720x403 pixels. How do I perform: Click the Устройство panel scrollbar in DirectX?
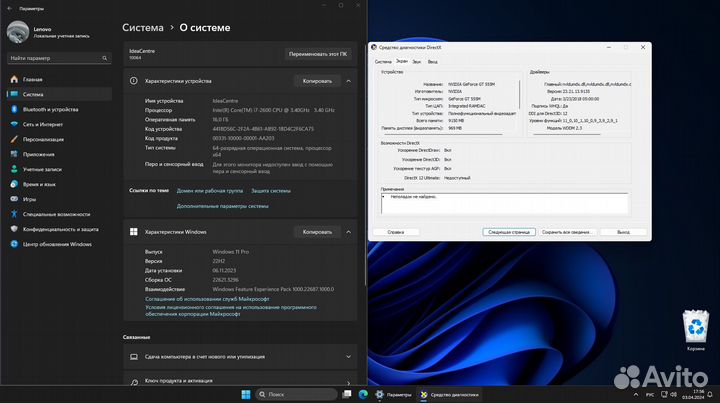click(519, 94)
